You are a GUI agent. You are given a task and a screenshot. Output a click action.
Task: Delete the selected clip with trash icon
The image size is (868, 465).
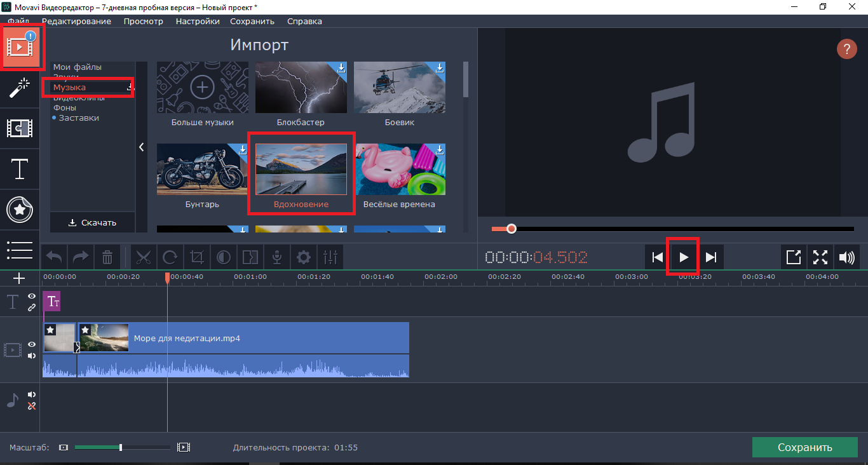(107, 257)
